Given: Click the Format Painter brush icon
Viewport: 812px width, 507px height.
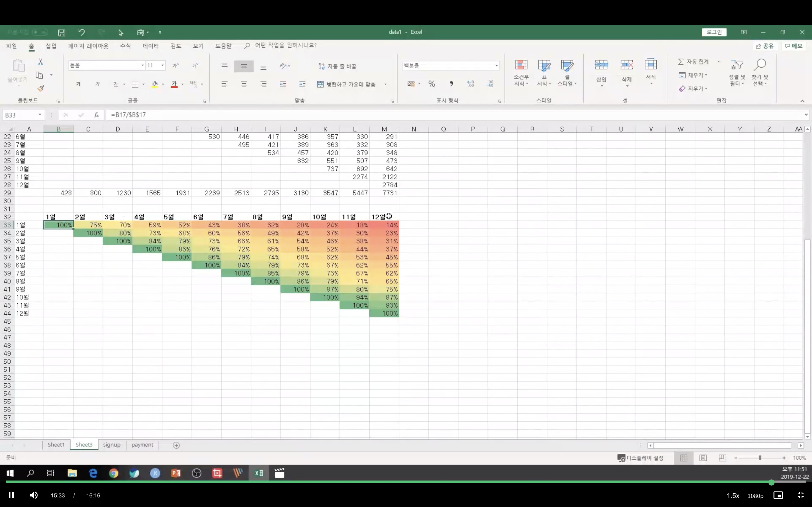Looking at the screenshot, I should pyautogui.click(x=41, y=88).
